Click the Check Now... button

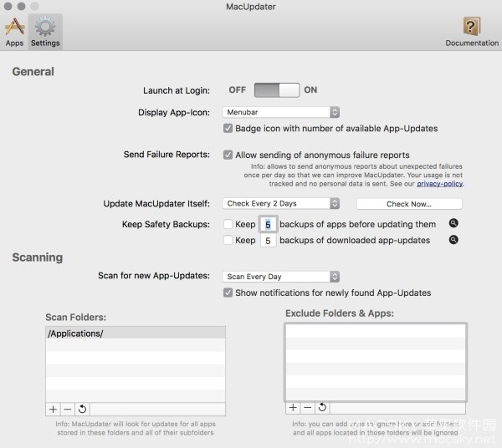pos(409,204)
